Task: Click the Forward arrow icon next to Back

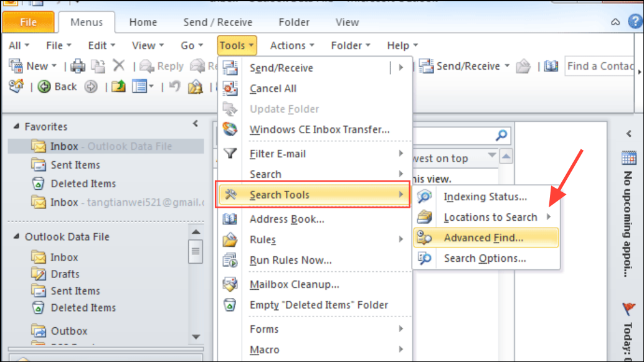Action: [x=91, y=86]
